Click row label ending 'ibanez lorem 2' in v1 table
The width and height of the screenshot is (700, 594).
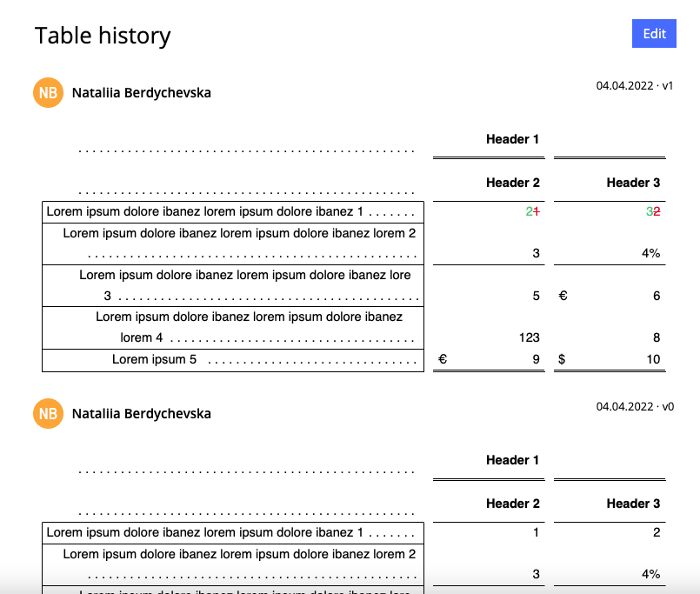(232, 244)
